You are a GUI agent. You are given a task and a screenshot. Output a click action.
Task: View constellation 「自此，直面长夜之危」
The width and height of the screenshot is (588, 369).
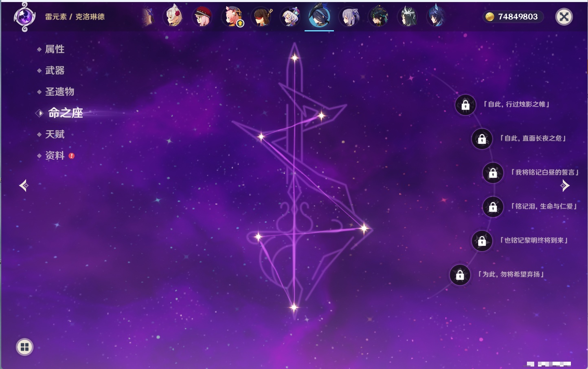tap(533, 138)
